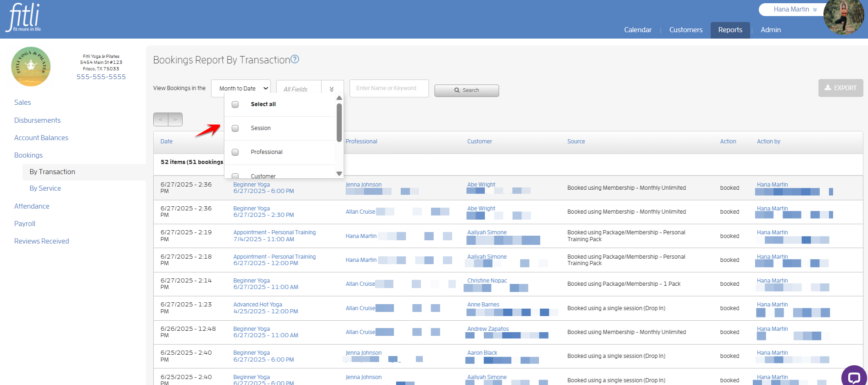Image resolution: width=868 pixels, height=385 pixels.
Task: Check the Customer checkbox
Action: point(235,176)
